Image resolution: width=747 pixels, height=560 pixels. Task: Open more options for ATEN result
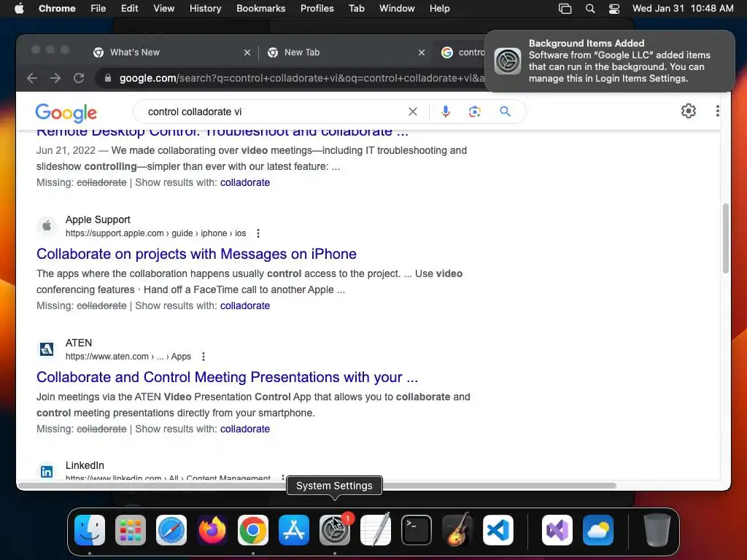pyautogui.click(x=204, y=357)
